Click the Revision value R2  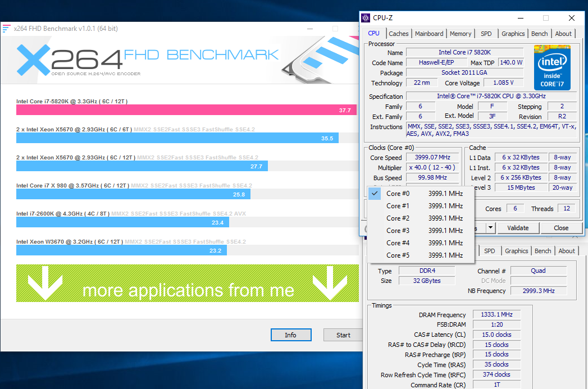click(562, 117)
